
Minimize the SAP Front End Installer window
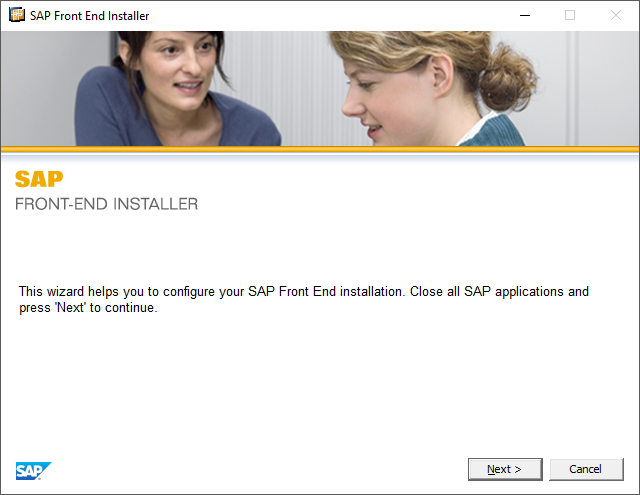pos(525,16)
